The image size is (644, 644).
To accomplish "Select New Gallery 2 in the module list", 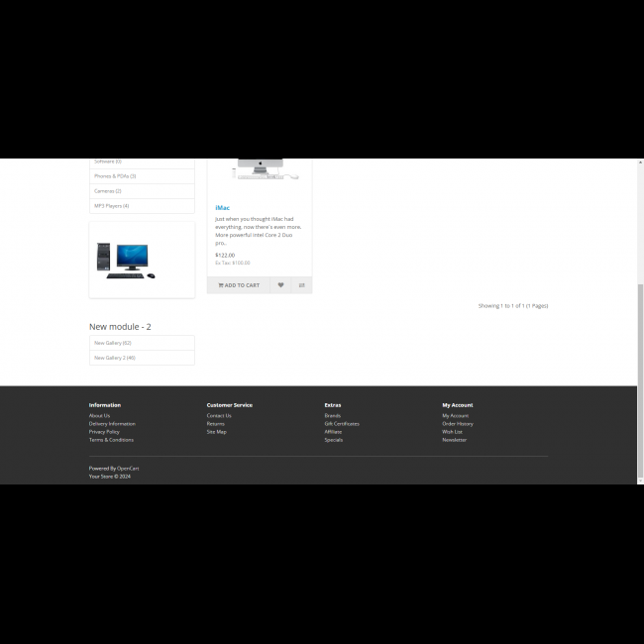I will click(115, 358).
